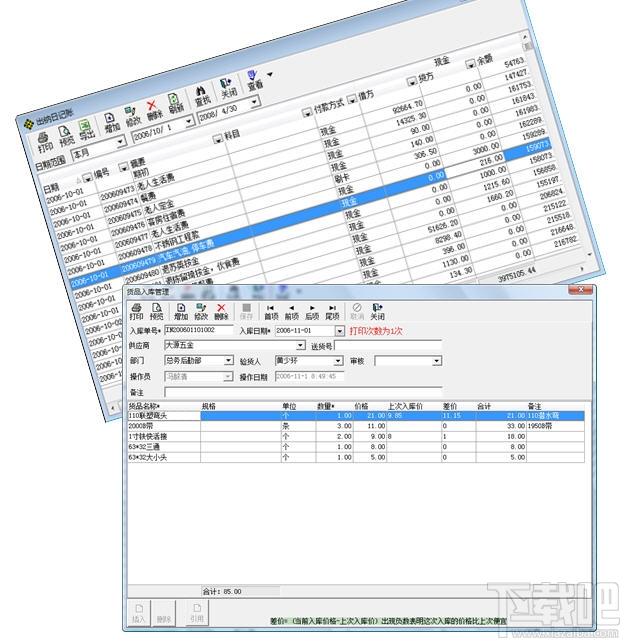Select the '63*32三通' row

pos(356,447)
